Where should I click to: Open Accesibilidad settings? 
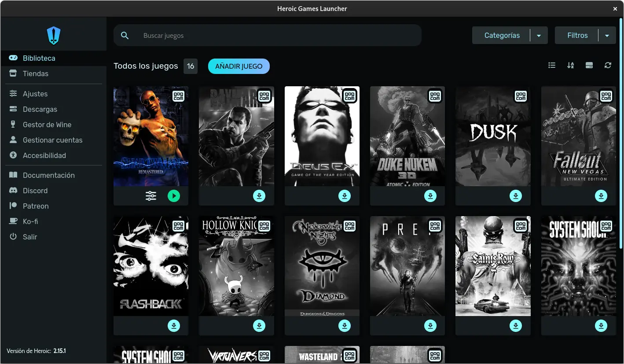[53, 155]
